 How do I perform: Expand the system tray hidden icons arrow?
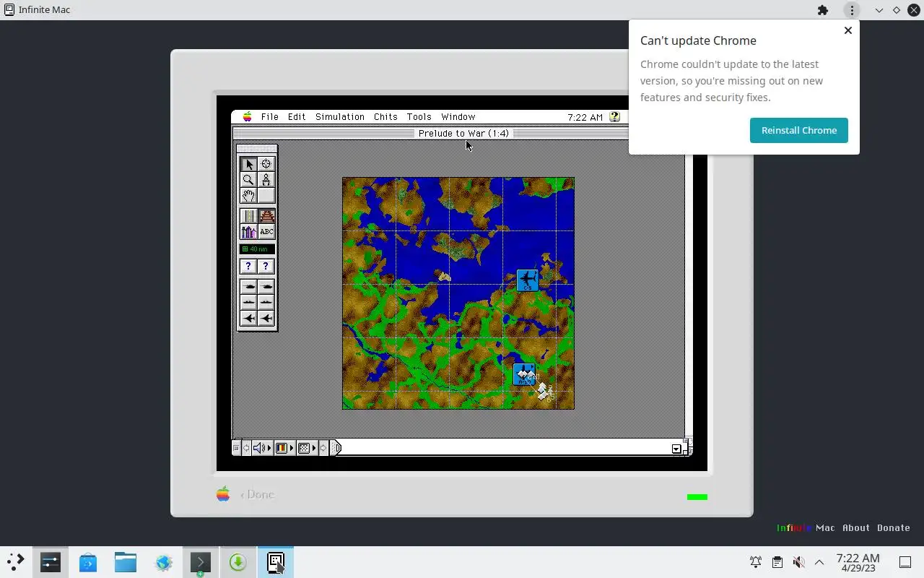pos(819,562)
